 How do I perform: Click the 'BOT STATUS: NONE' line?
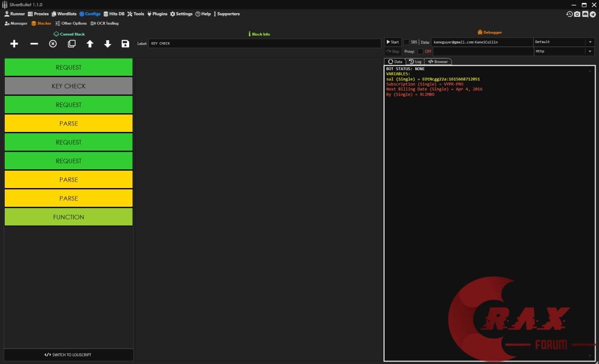point(405,69)
